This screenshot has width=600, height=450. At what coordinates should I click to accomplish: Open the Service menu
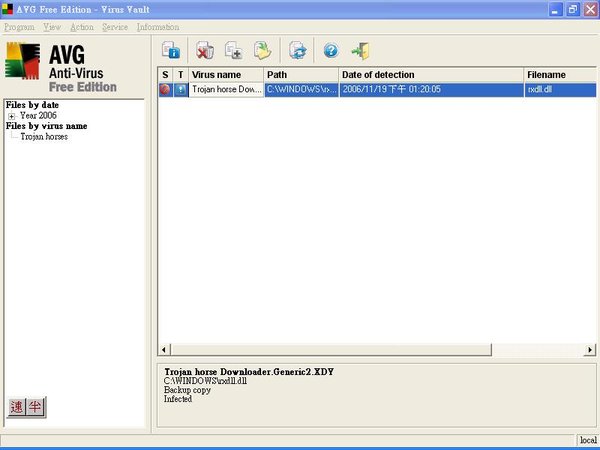[115, 27]
